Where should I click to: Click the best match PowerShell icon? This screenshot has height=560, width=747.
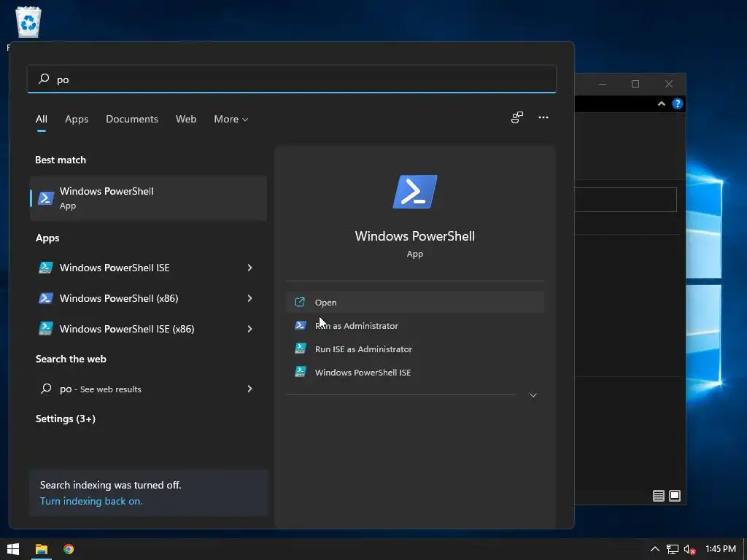[46, 198]
